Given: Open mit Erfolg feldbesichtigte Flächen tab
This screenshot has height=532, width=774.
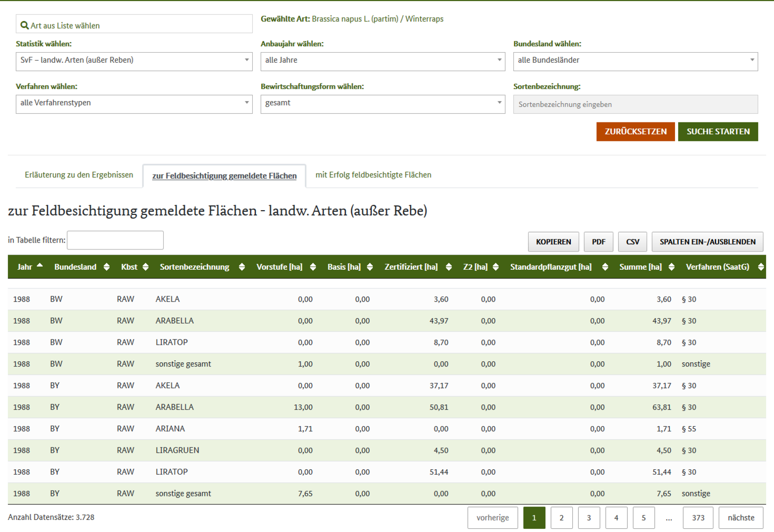Looking at the screenshot, I should (x=373, y=175).
